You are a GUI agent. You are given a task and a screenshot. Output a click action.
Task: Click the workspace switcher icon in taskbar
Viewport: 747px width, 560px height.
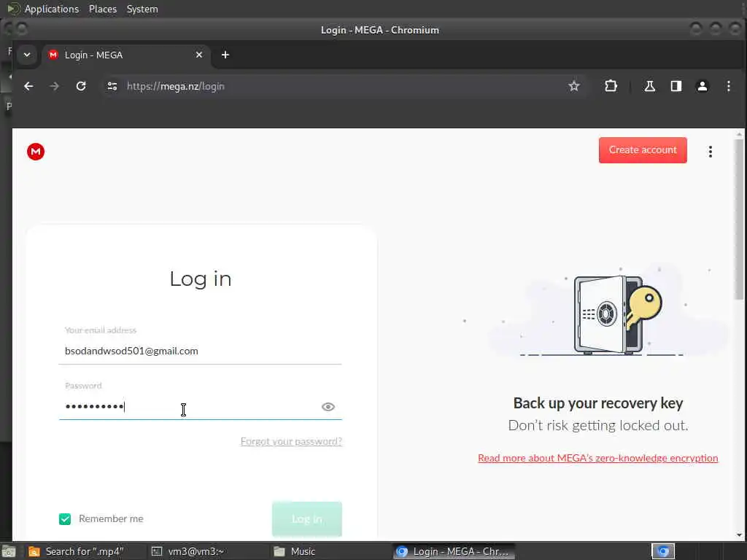(x=663, y=551)
